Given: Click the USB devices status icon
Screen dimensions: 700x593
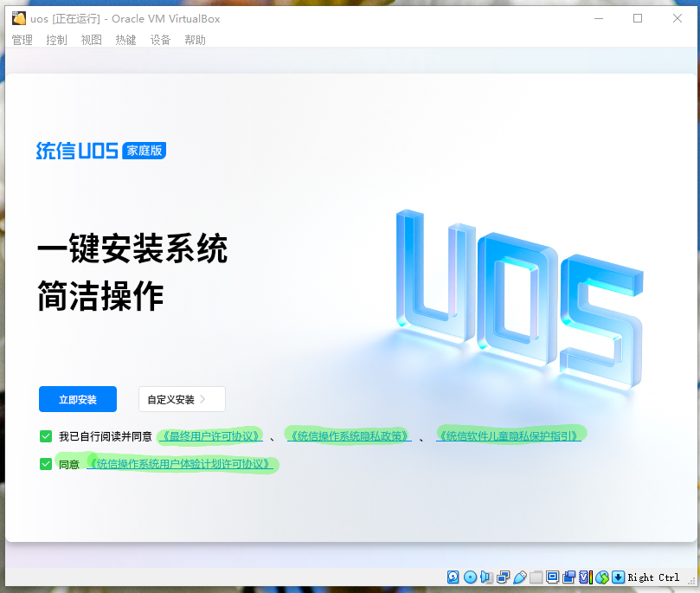Looking at the screenshot, I should [x=520, y=577].
